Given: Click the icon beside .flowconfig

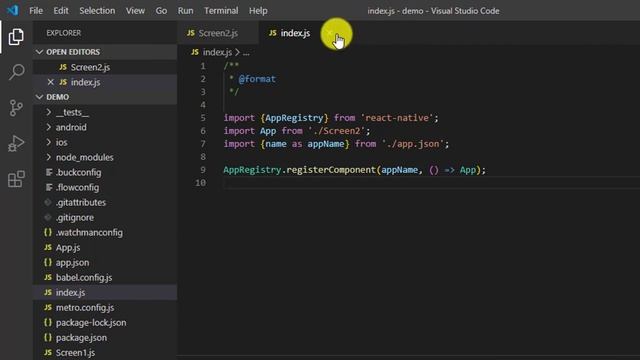Looking at the screenshot, I should 49,187.
